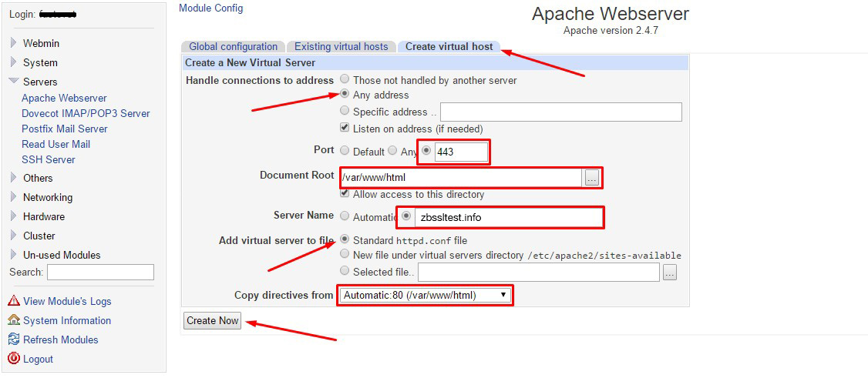Click the Refresh Modules icon
Viewport: 868px width, 378px height.
click(x=14, y=340)
